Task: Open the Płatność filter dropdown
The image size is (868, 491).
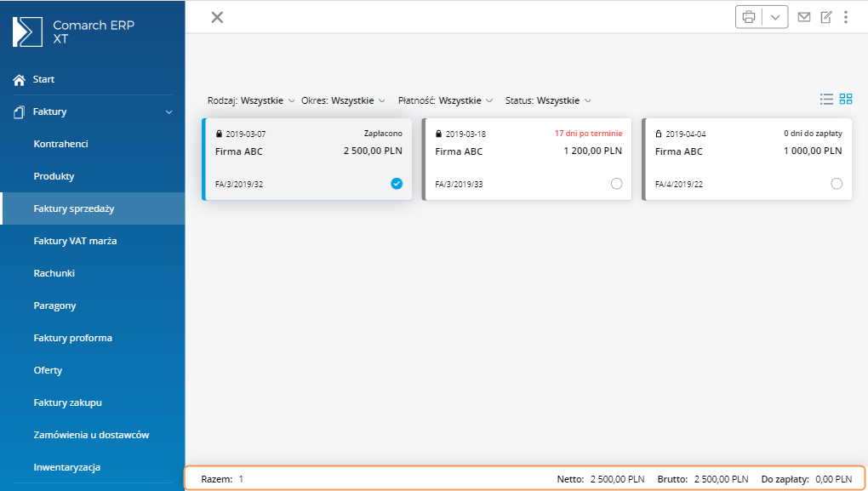Action: (445, 100)
